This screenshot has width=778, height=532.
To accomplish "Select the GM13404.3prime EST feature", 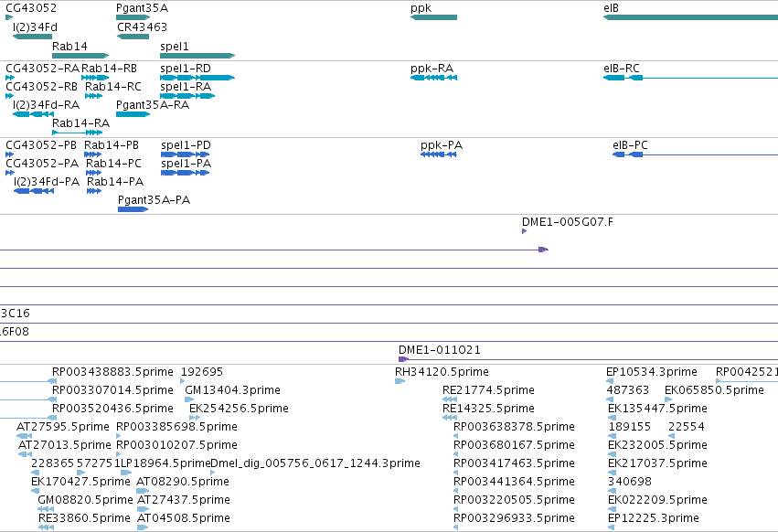I will coord(189,399).
